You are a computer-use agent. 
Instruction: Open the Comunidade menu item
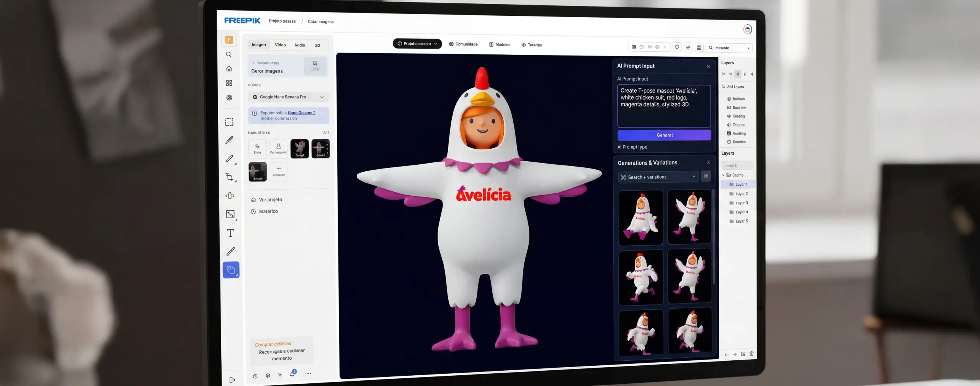(x=463, y=44)
